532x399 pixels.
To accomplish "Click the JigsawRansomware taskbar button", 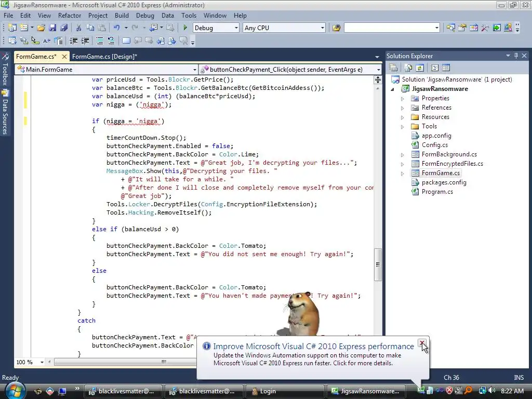I will [365, 391].
